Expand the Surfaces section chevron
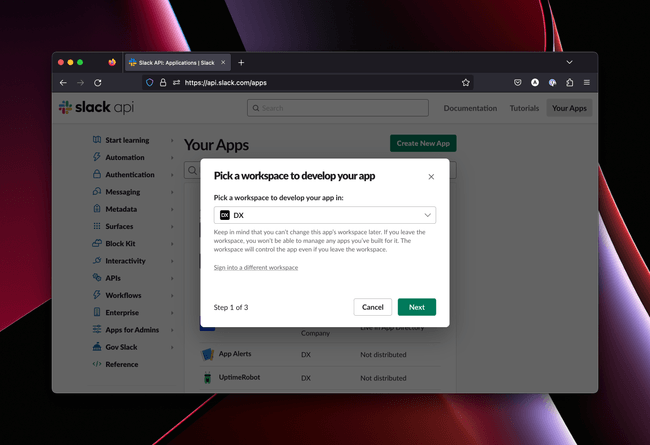This screenshot has width=650, height=445. coord(172,227)
